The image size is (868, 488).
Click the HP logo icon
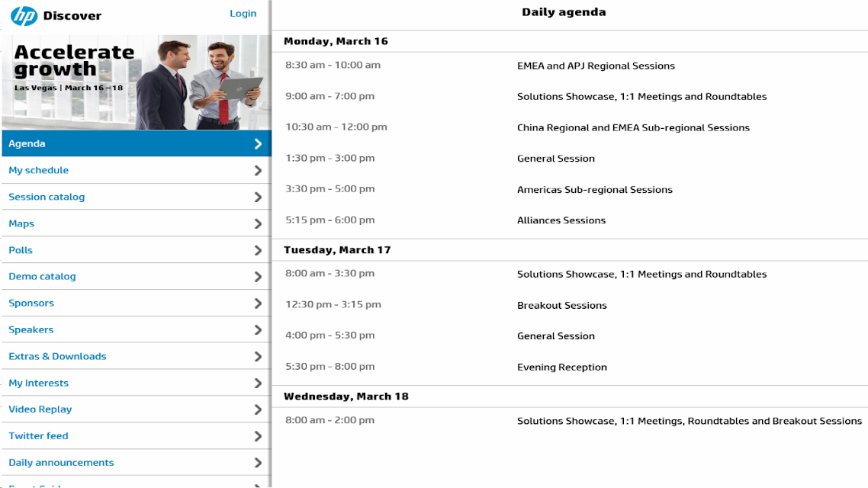tap(24, 15)
